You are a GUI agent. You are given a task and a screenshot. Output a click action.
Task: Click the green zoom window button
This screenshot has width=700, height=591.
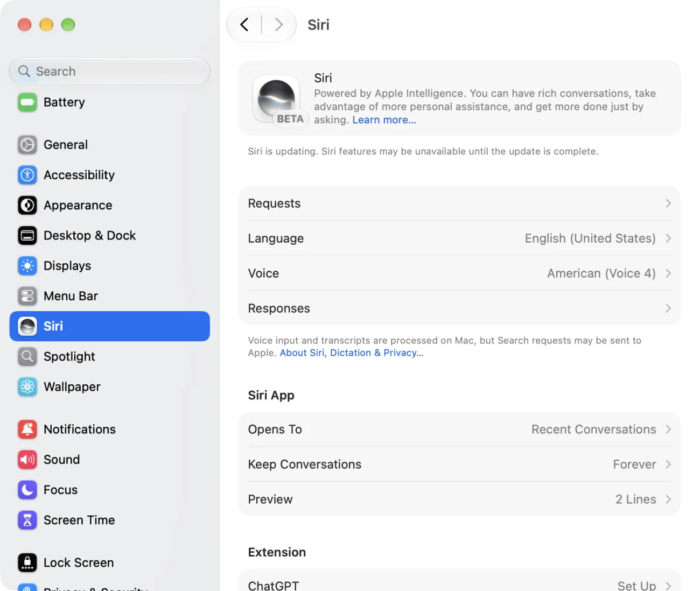pos(68,25)
